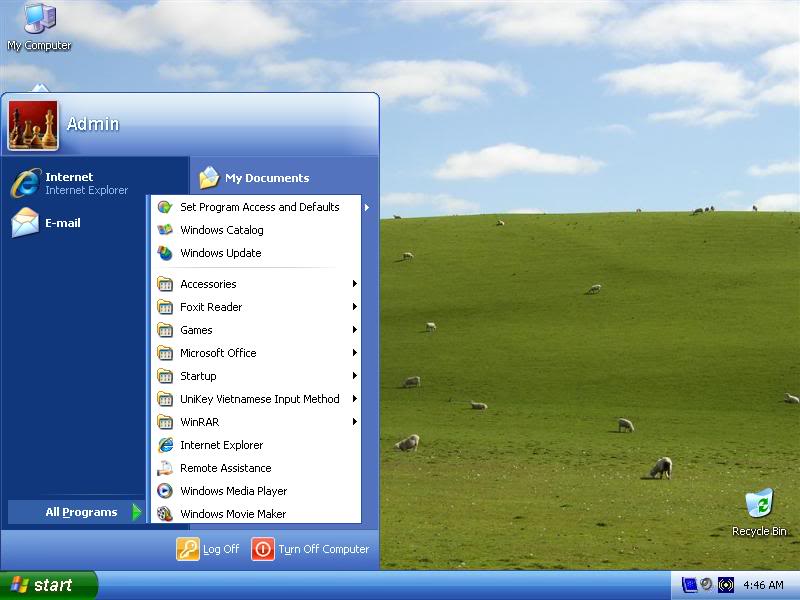Image resolution: width=800 pixels, height=600 pixels.
Task: Click the Log Off text
Action: 221,549
